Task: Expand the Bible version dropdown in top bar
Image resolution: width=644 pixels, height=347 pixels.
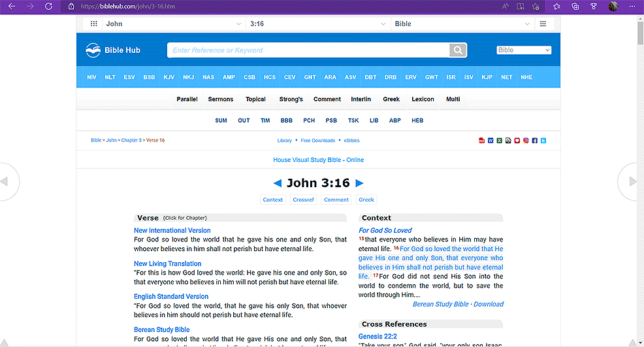Action: tap(462, 23)
